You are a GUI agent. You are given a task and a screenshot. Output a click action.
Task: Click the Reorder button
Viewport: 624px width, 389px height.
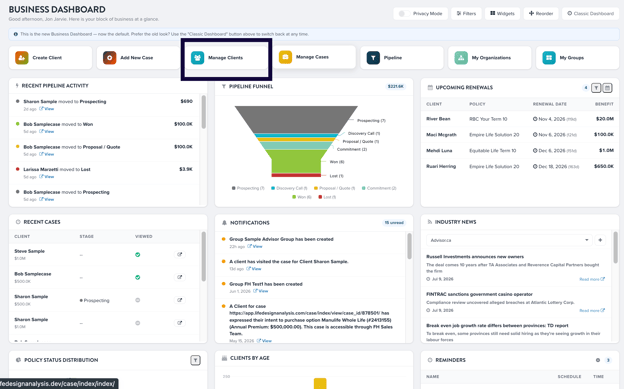pyautogui.click(x=541, y=14)
